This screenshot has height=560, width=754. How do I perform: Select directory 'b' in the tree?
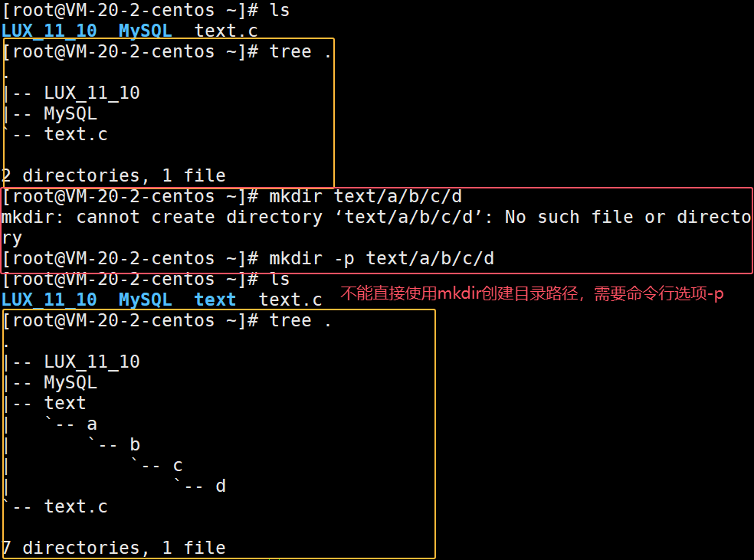pyautogui.click(x=135, y=444)
